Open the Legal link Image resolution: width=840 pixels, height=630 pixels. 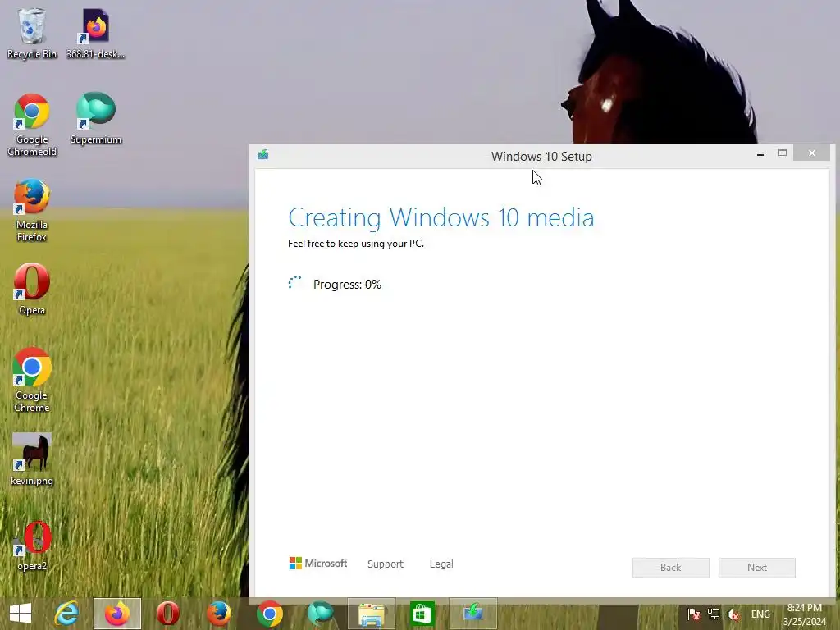coord(441,564)
